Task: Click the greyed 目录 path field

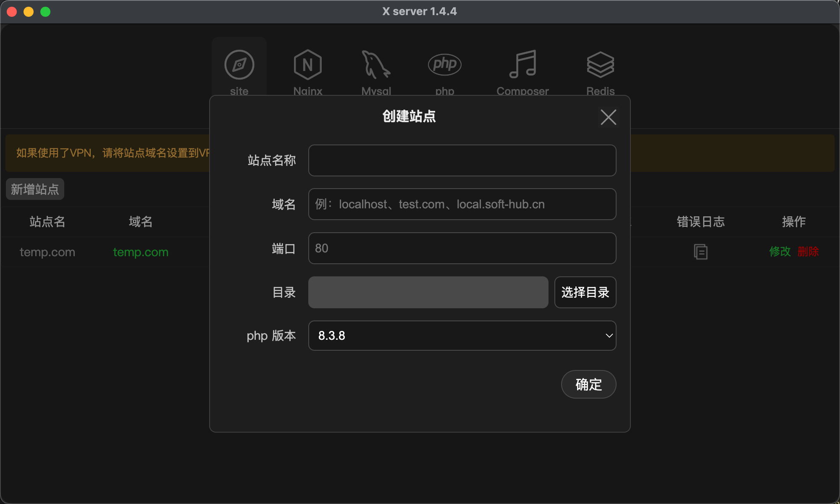Action: coord(428,292)
